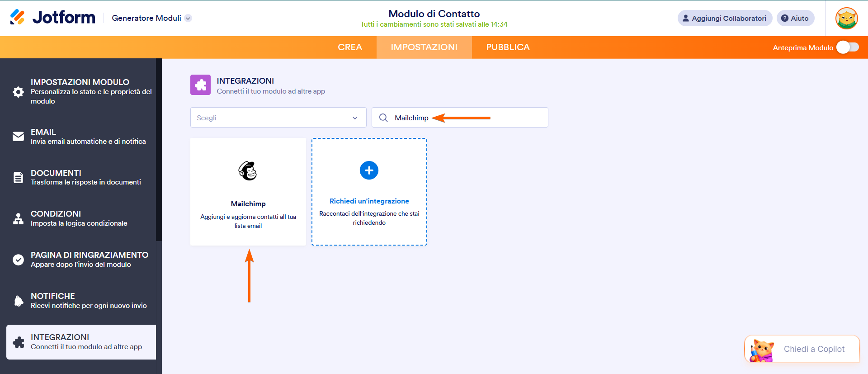Select IMPOSTAZIONI MODULO sidebar item
868x374 pixels.
81,91
